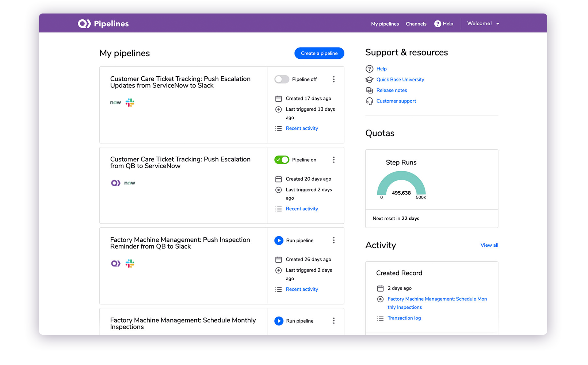Screen dimensions: 588x365
Task: Click calendar icon next to Created 20 days ago
Action: [x=278, y=179]
